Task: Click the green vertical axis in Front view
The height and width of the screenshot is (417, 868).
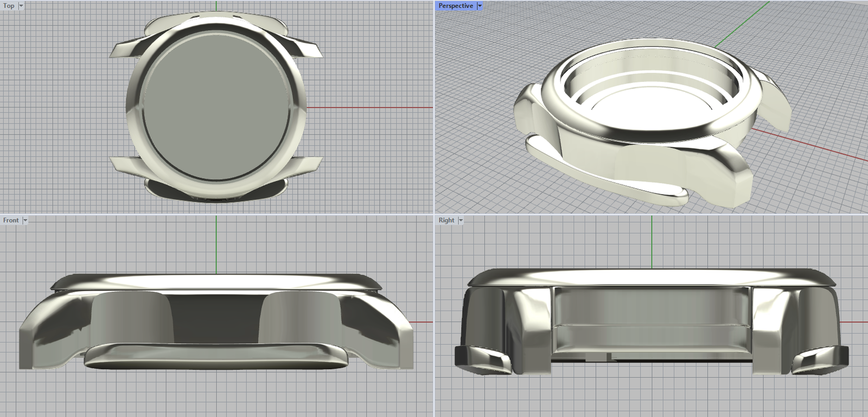Action: click(x=216, y=244)
